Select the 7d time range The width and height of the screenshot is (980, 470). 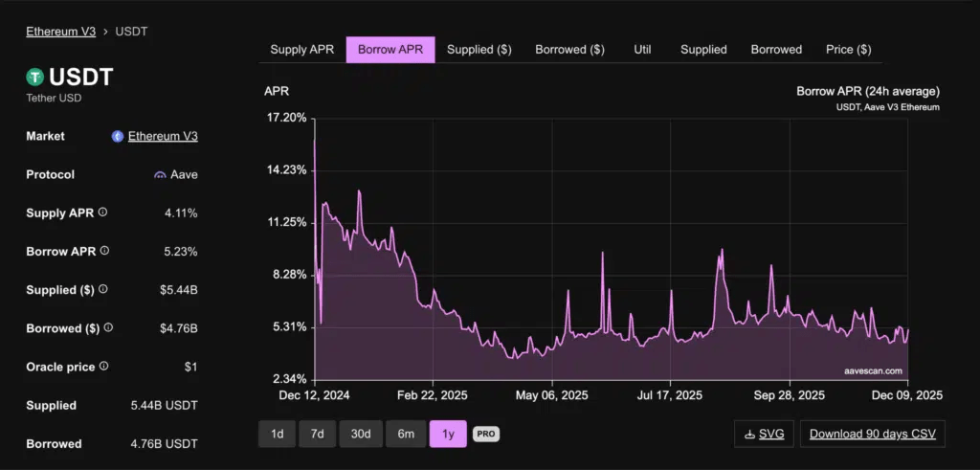(318, 434)
